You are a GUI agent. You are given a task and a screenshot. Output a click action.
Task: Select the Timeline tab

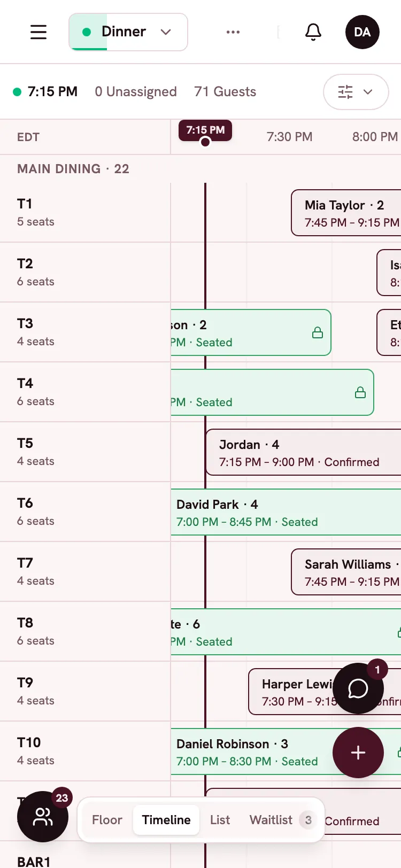coord(166,820)
